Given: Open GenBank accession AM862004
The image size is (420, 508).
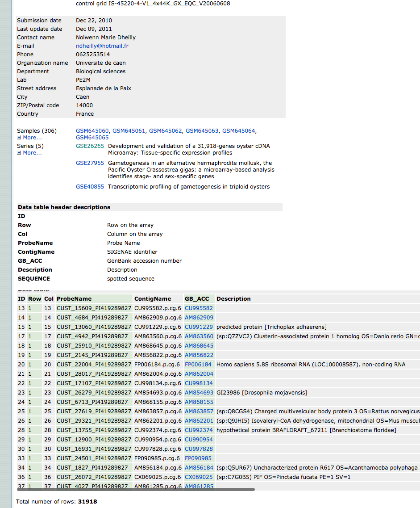Looking at the screenshot, I should click(x=199, y=374).
